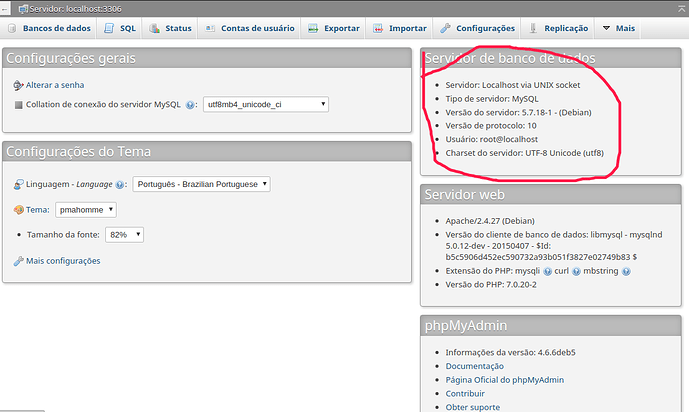Open the pmahomme theme dropdown
Viewport: 689px width, 412px height.
pos(86,210)
